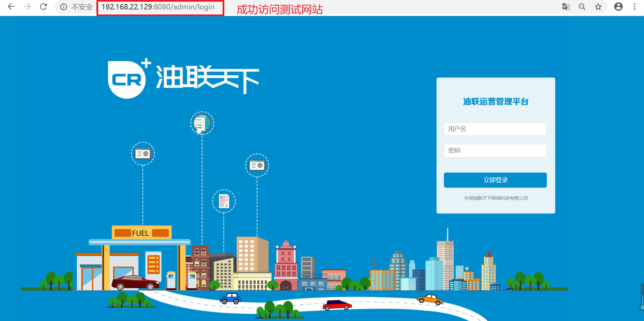Focus the 用户名 input field
Viewport: 644px width, 321px height.
(495, 129)
